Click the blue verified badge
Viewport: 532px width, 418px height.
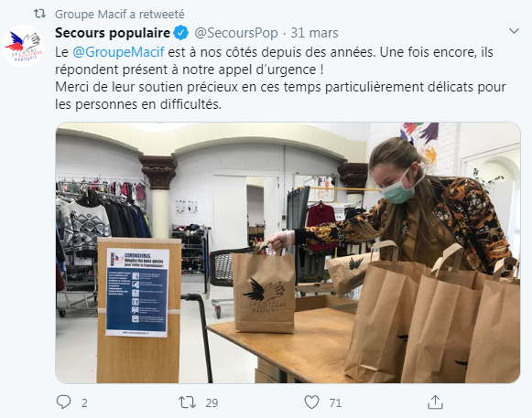click(181, 33)
